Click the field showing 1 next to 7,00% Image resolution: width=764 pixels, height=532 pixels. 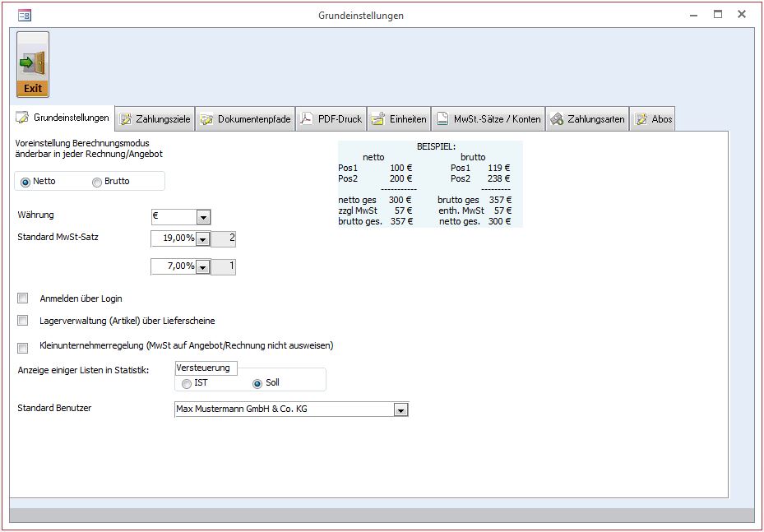tap(223, 267)
